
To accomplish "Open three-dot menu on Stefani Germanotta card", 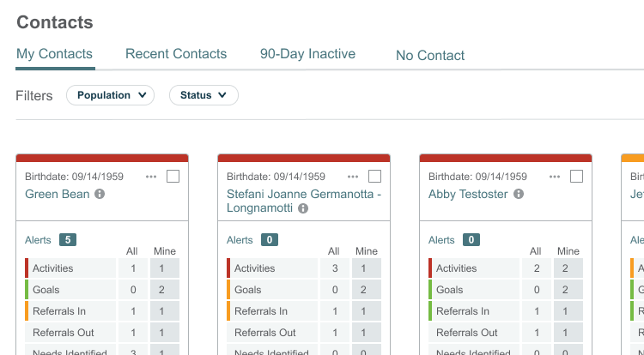I will (353, 177).
